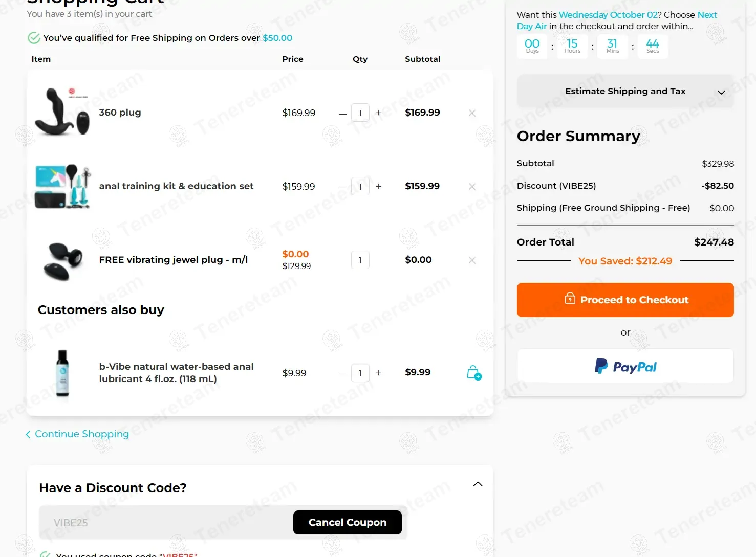Remove anal training kit from cart

(x=472, y=187)
